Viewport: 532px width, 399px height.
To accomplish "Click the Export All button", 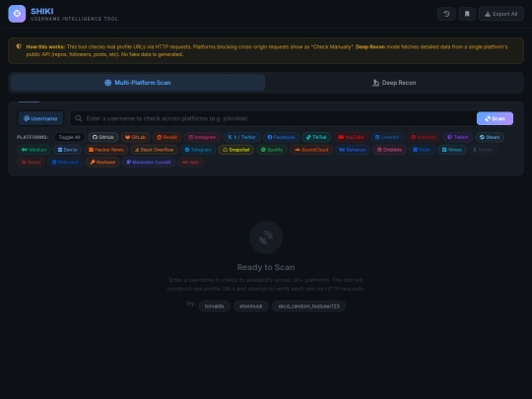I will pyautogui.click(x=501, y=14).
